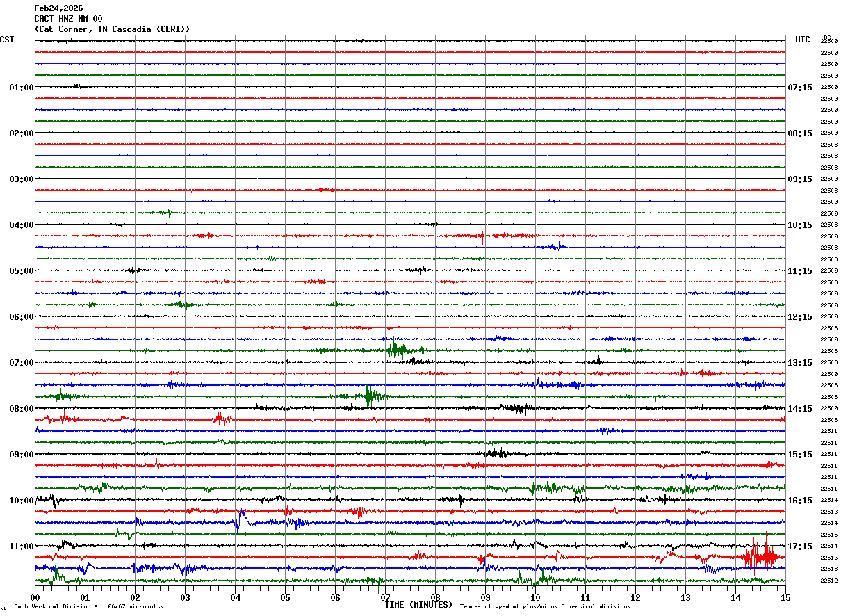
Task: Click the 14 minute axis label
Action: (x=735, y=597)
